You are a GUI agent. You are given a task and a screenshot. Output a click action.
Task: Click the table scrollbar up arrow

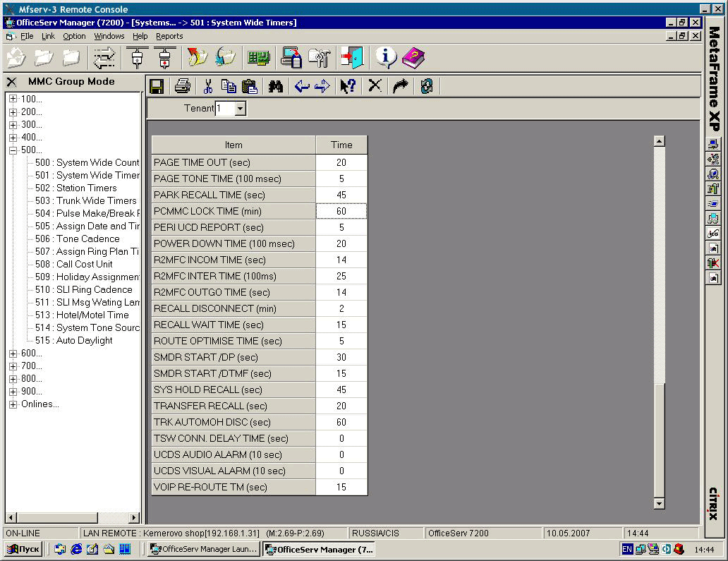659,141
